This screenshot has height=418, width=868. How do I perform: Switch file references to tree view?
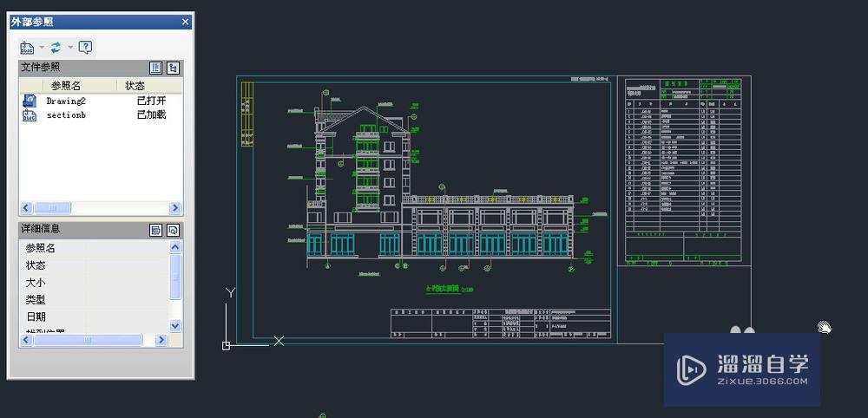point(173,68)
